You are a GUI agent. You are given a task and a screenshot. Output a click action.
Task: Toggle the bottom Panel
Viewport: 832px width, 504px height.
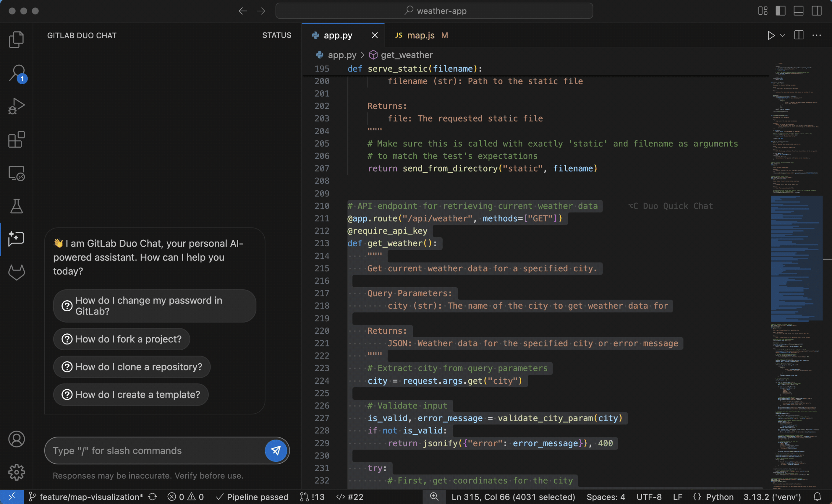click(798, 11)
